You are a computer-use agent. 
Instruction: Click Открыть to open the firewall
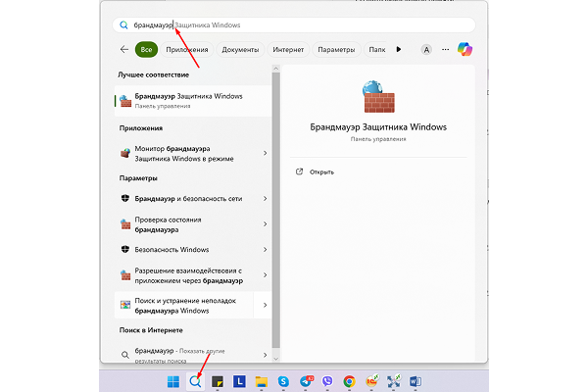321,172
